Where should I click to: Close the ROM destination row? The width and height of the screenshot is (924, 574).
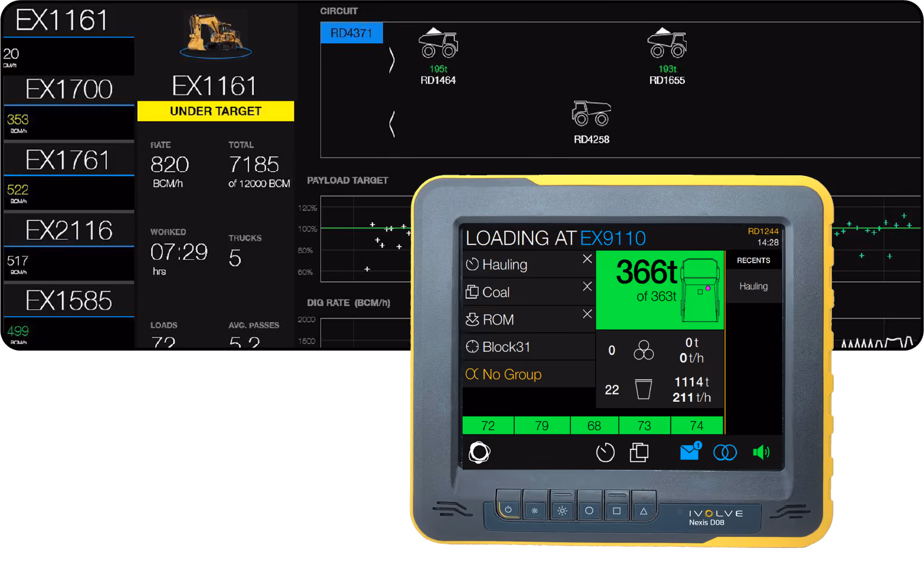pyautogui.click(x=587, y=314)
